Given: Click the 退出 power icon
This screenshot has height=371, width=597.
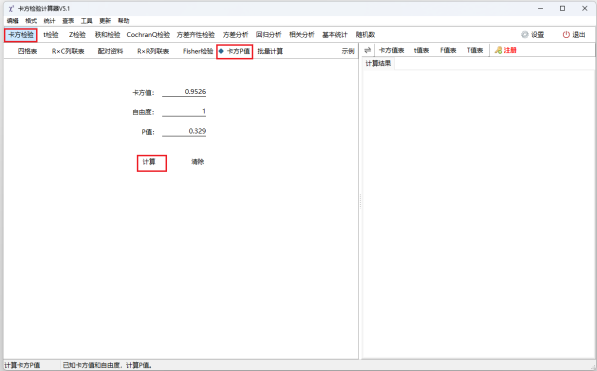Looking at the screenshot, I should 566,35.
